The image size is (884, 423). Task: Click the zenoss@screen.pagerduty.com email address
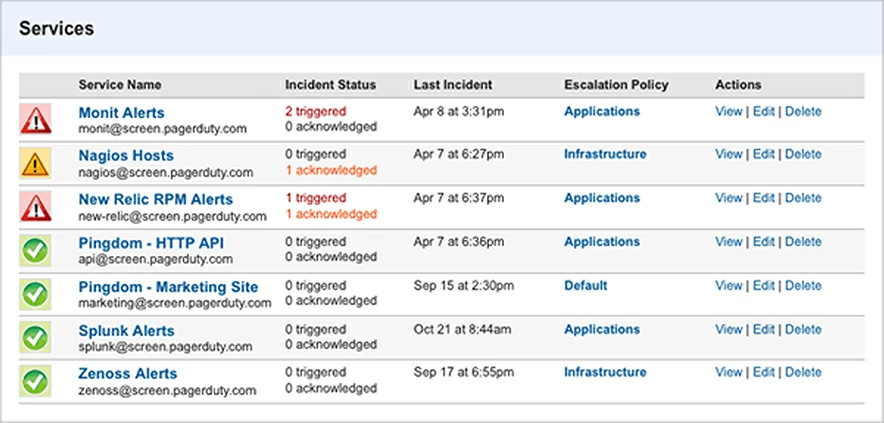[x=167, y=390]
